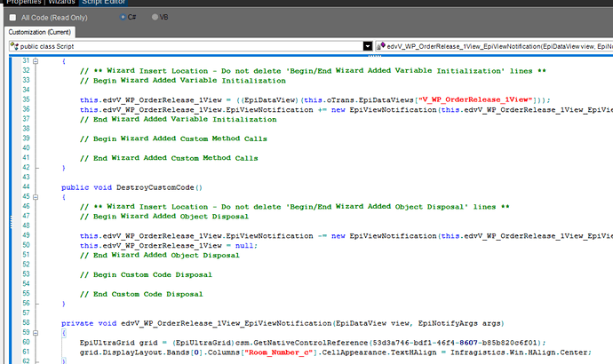The width and height of the screenshot is (613, 364).
Task: Select the Customization (Current) tab
Action: [39, 32]
